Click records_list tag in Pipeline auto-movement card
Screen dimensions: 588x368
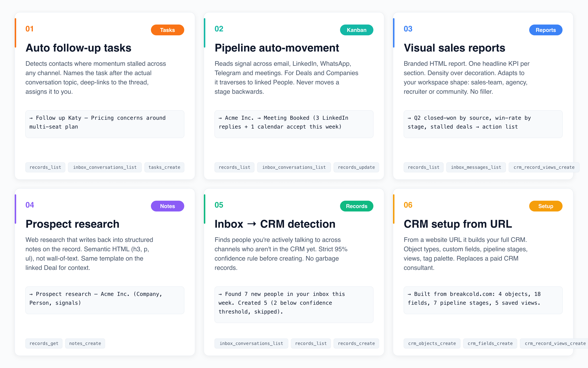[234, 167]
